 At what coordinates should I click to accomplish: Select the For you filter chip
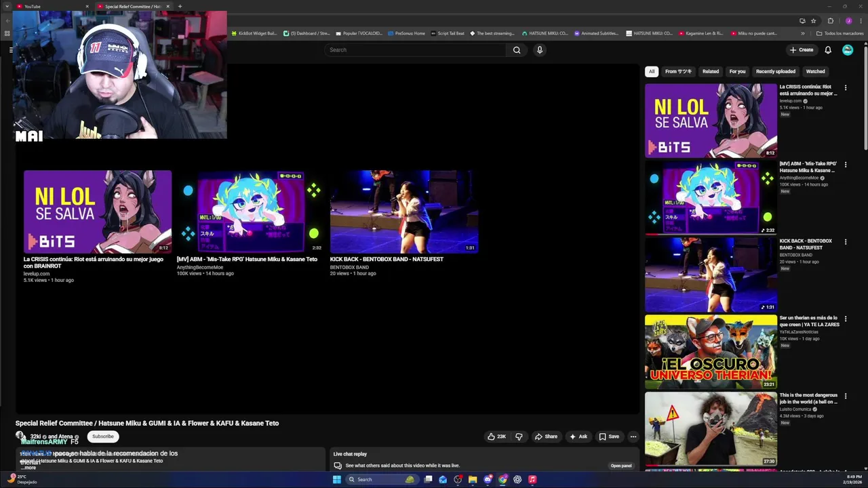(737, 71)
